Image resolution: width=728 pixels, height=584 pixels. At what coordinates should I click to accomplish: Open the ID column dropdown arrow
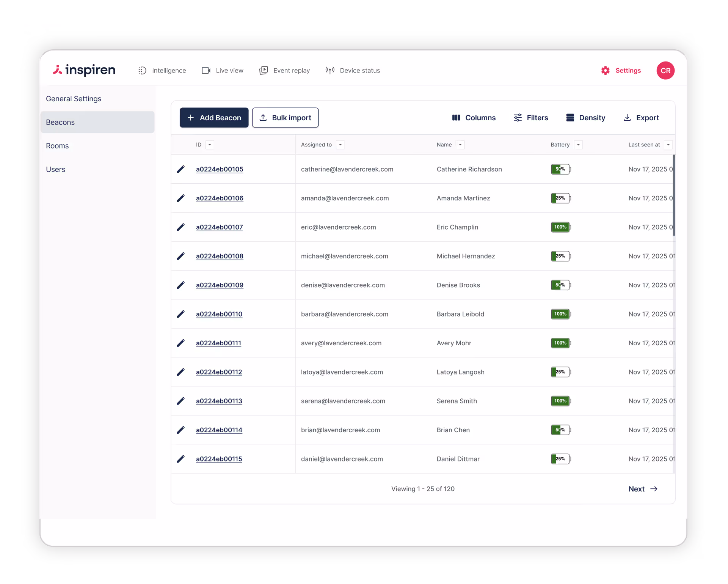coord(210,145)
